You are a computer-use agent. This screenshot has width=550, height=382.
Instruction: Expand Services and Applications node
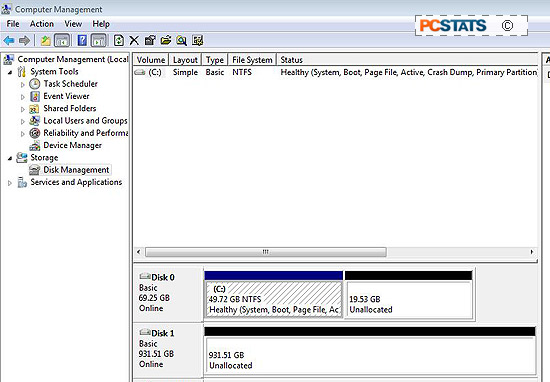(10, 183)
